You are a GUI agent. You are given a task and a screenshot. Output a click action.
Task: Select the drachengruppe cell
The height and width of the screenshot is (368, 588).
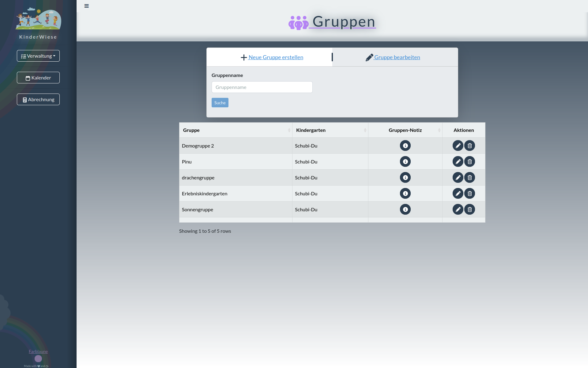coord(236,178)
